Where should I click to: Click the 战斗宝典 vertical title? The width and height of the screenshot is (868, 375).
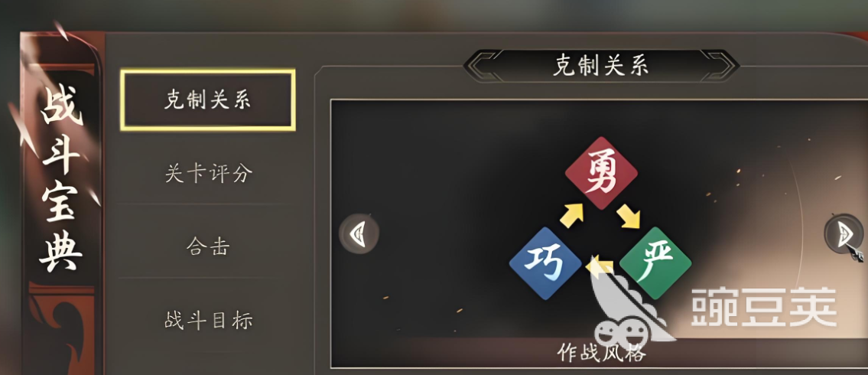[61, 180]
